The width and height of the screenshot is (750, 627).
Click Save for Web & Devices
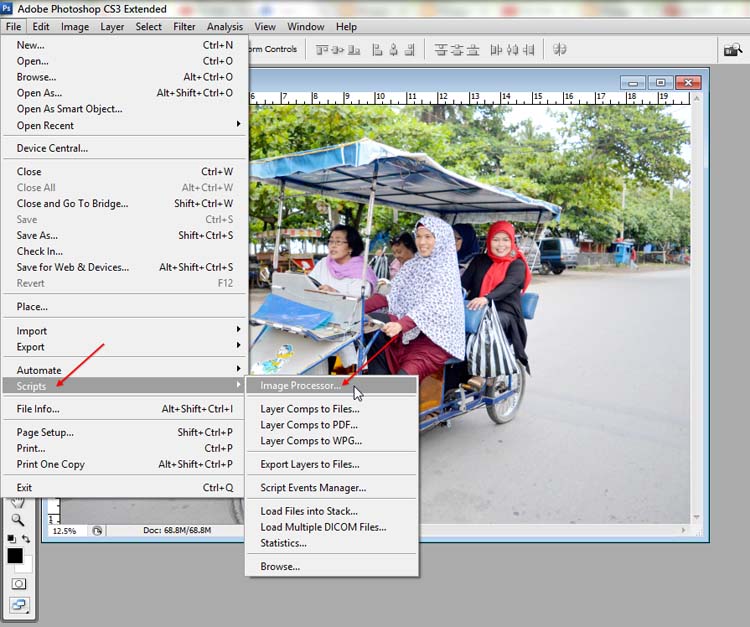tap(124, 267)
